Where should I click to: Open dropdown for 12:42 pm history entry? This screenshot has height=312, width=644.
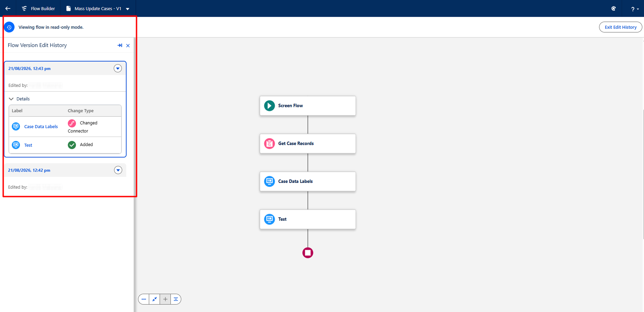pos(118,170)
